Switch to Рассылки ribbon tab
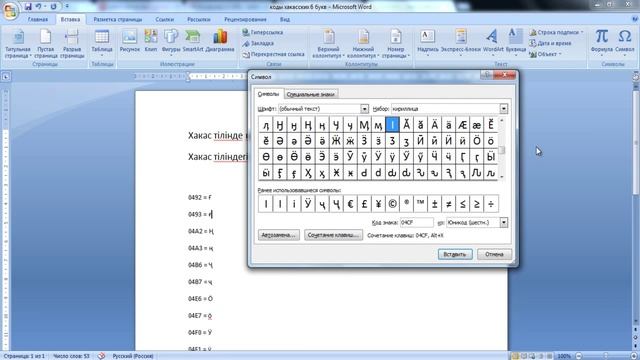Image resolution: width=640 pixels, height=360 pixels. click(199, 19)
